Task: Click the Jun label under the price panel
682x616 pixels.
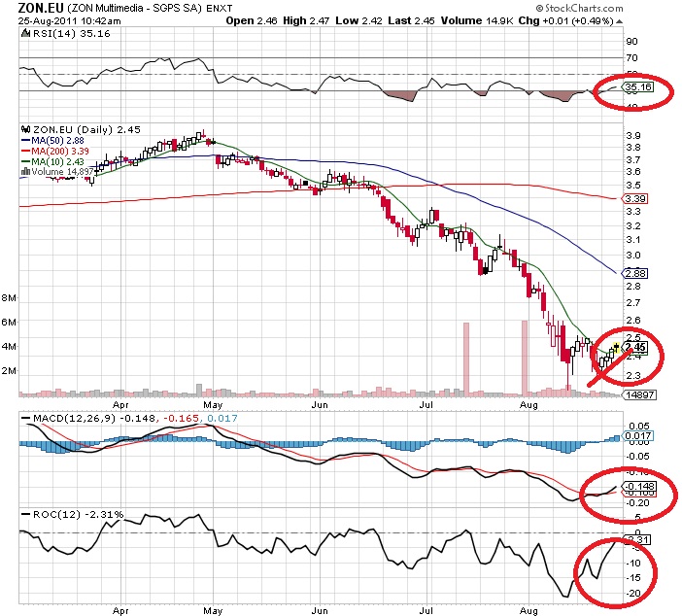Action: pos(320,404)
